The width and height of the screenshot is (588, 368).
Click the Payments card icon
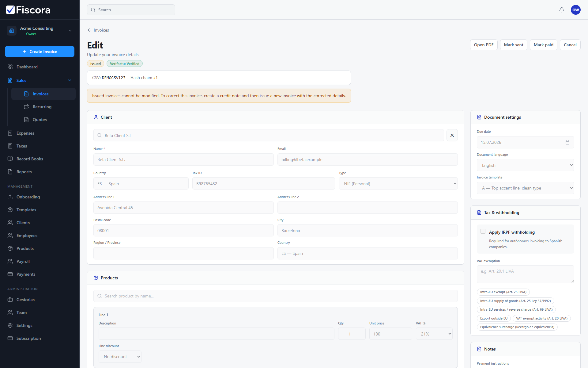pyautogui.click(x=10, y=274)
